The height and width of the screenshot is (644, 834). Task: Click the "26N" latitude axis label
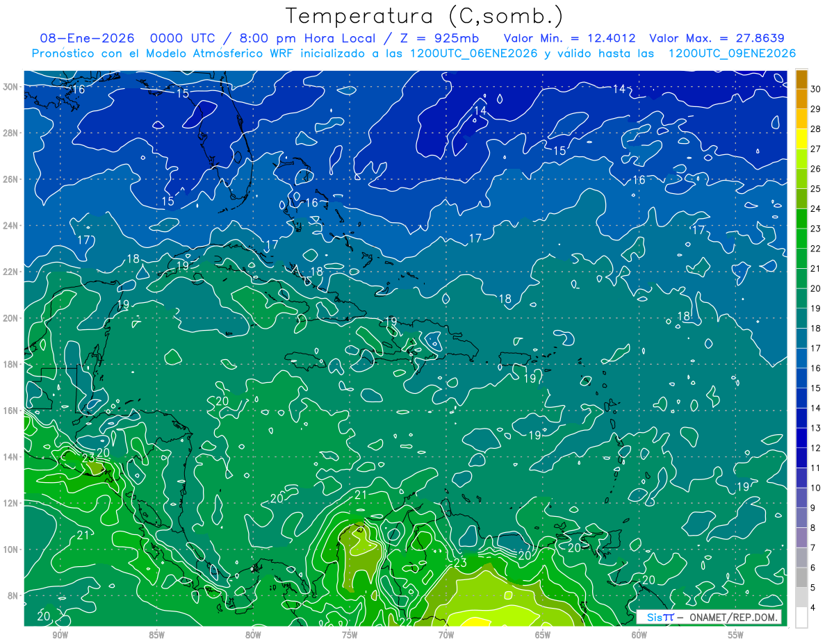[11, 179]
